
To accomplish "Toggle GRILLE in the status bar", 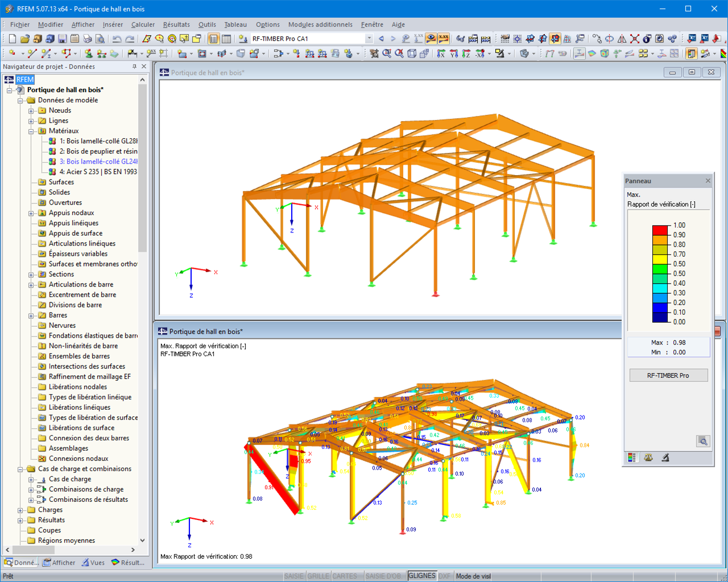I will pyautogui.click(x=318, y=576).
